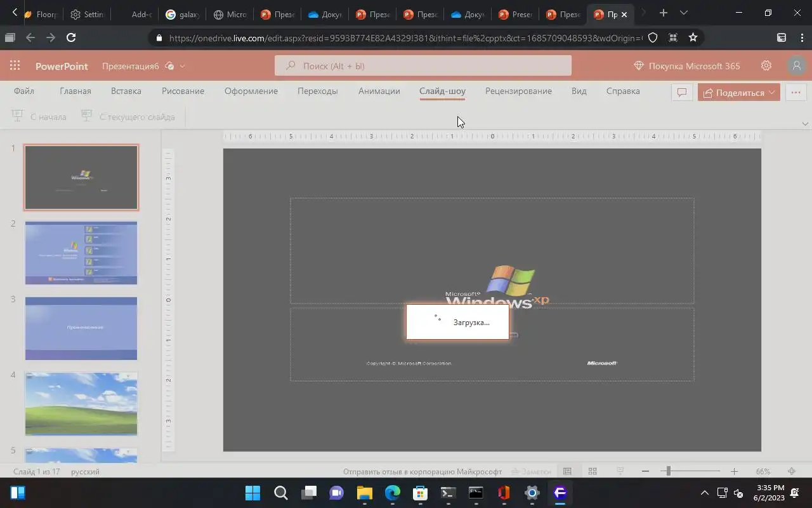Switch to the Оформление tab
The image size is (812, 508).
pyautogui.click(x=251, y=91)
